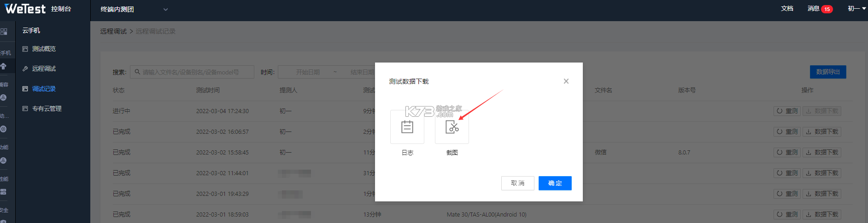
Task: Click 重测 for the 16:06:57 row
Action: (787, 132)
